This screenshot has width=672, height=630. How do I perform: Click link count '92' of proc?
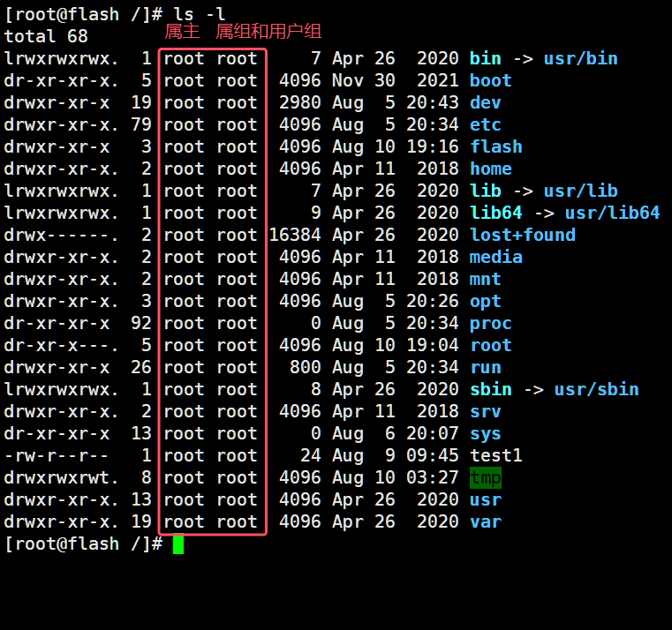tap(141, 323)
